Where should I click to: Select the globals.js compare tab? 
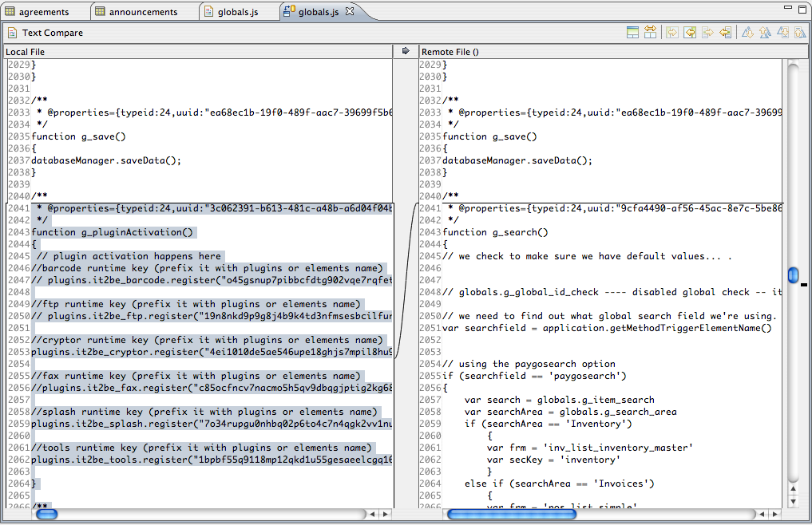click(318, 11)
